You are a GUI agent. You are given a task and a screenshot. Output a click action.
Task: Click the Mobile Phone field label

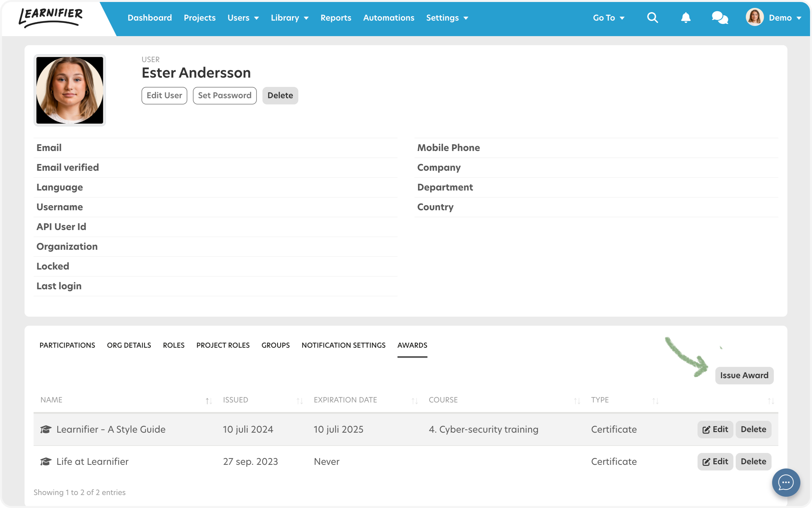point(448,148)
